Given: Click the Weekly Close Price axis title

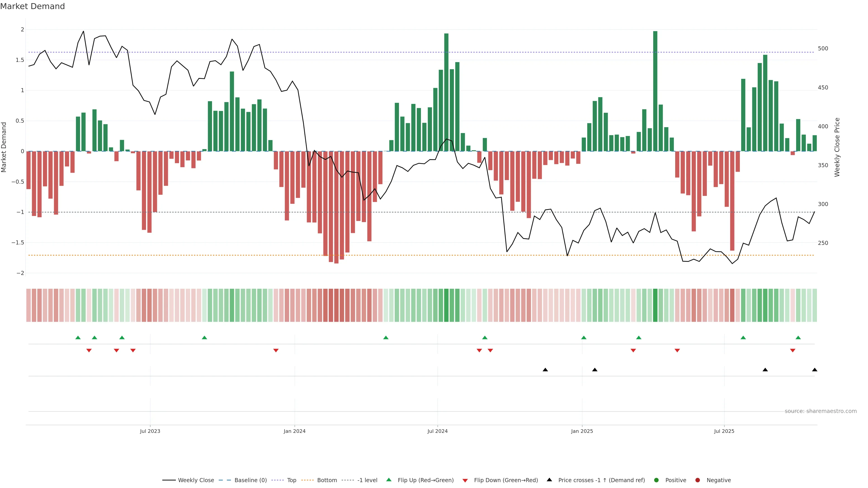Looking at the screenshot, I should pyautogui.click(x=837, y=147).
